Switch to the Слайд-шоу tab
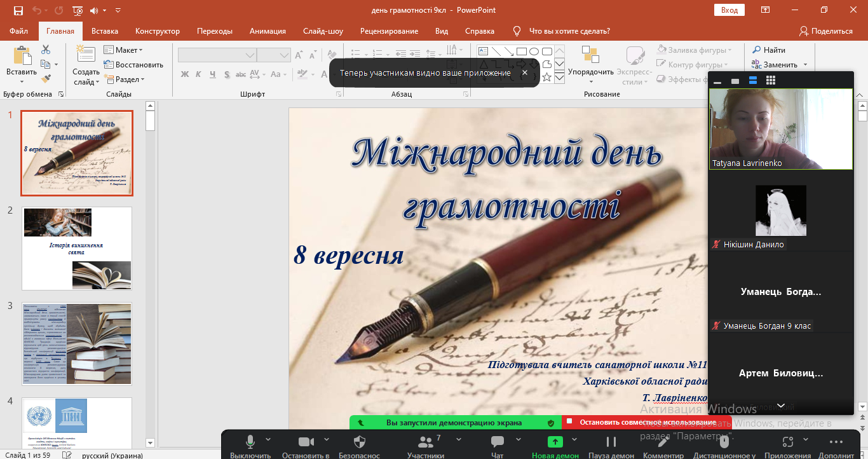 [x=323, y=31]
